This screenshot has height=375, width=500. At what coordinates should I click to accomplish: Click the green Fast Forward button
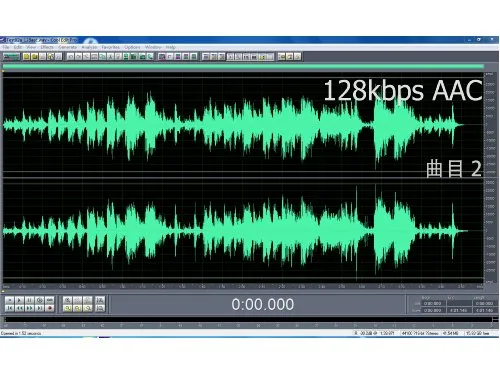click(29, 308)
